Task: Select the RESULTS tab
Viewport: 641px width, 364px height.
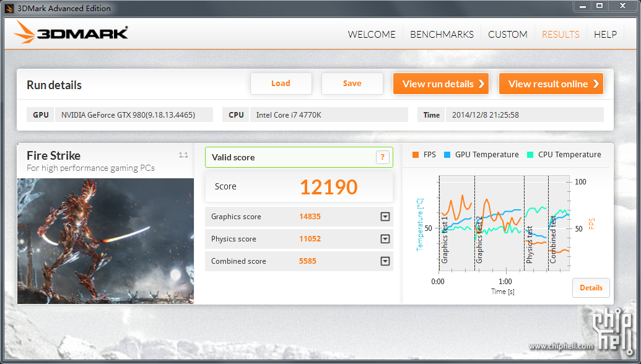Action: pos(560,34)
